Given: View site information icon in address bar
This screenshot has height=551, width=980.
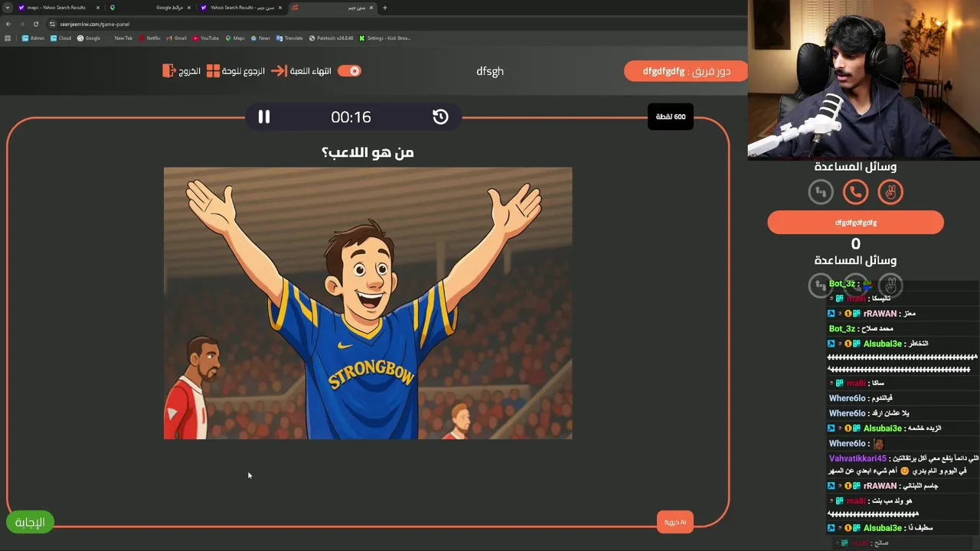Looking at the screenshot, I should pos(53,24).
